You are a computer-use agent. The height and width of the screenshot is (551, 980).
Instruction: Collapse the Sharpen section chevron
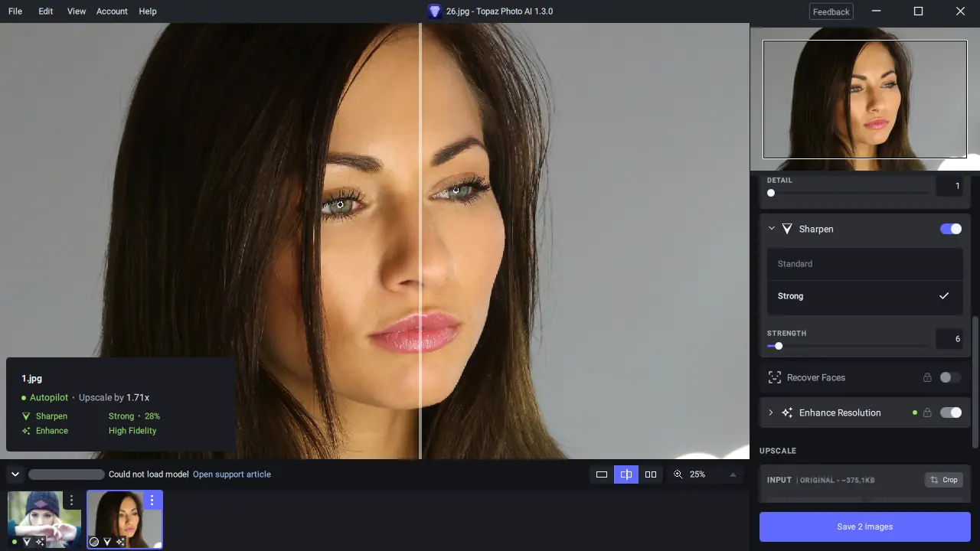tap(771, 229)
